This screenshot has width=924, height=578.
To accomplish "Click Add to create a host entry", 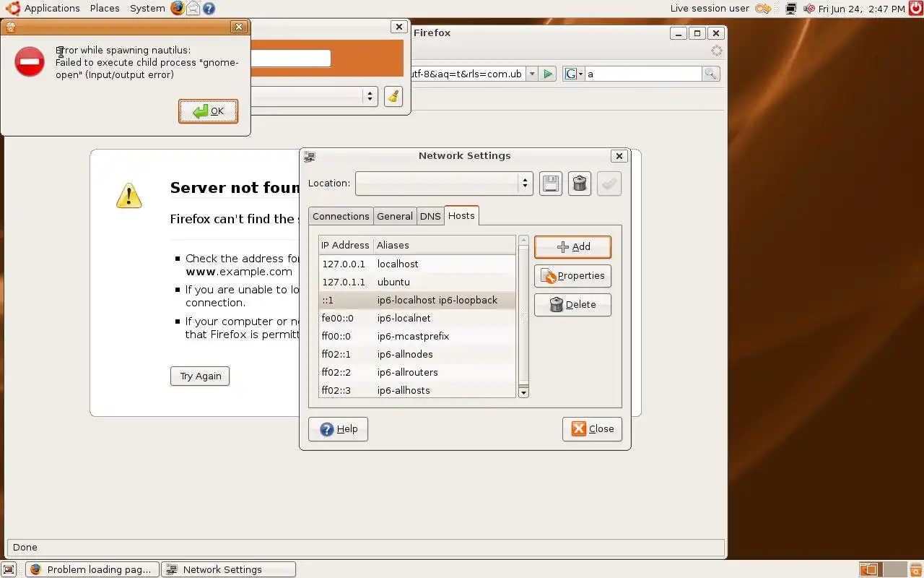I will (x=572, y=247).
